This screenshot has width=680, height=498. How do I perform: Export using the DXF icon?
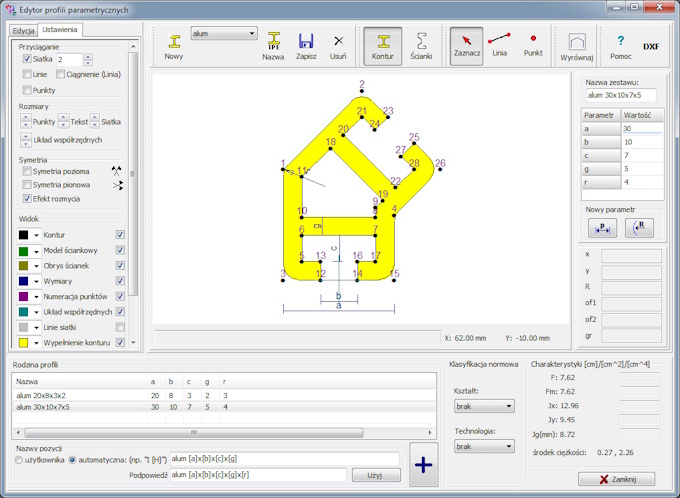(651, 46)
